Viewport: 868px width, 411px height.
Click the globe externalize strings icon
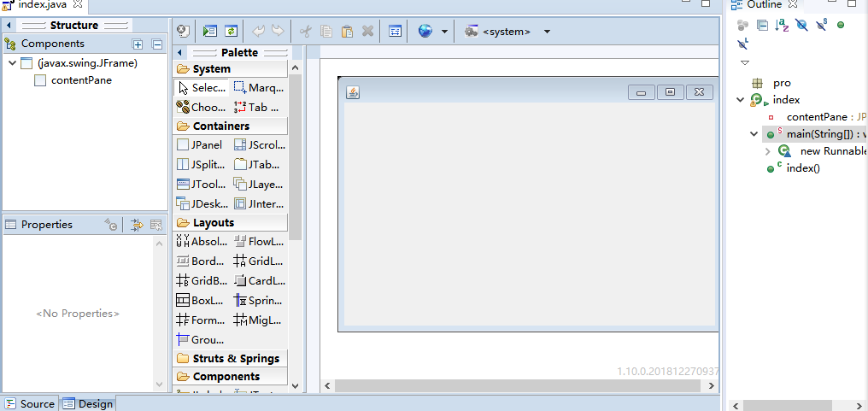pyautogui.click(x=425, y=32)
